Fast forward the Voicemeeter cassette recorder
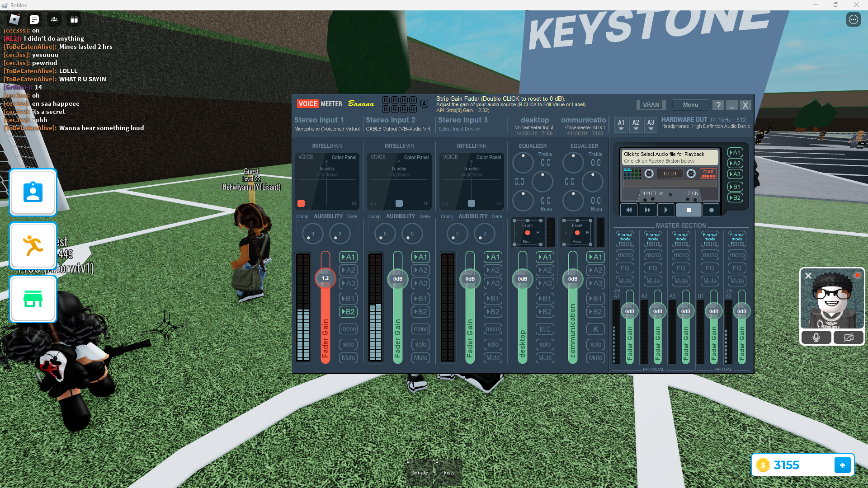The height and width of the screenshot is (488, 868). [647, 210]
